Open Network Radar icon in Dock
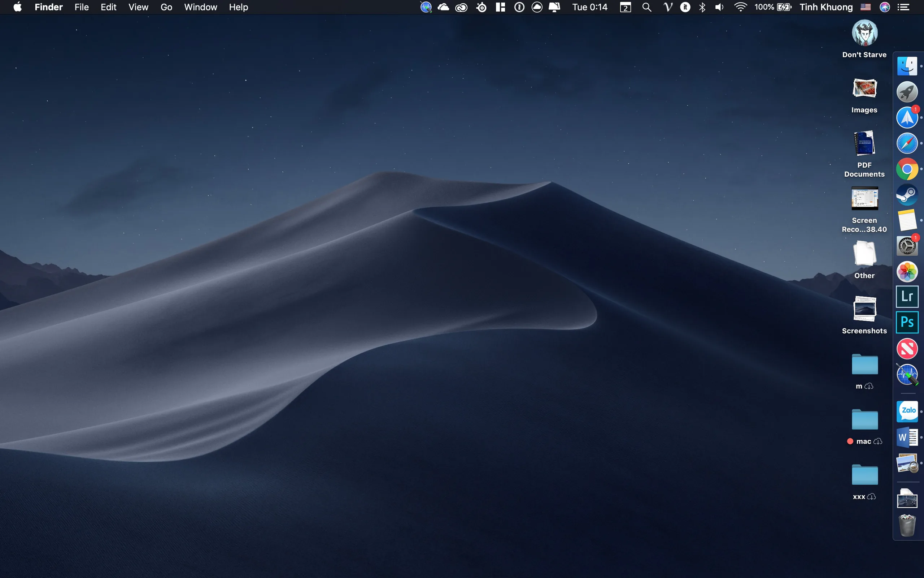The image size is (924, 578). pyautogui.click(x=907, y=374)
